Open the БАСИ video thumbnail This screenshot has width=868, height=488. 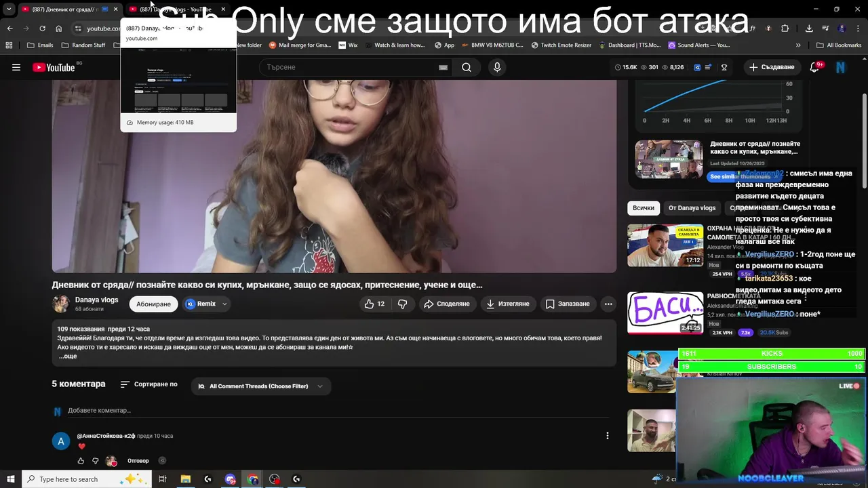coord(665,313)
